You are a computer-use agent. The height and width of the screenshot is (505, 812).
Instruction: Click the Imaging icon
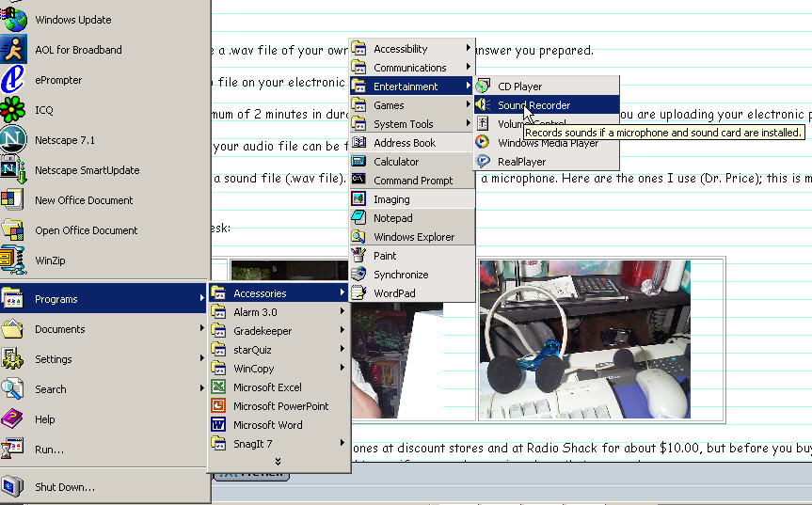(x=358, y=198)
